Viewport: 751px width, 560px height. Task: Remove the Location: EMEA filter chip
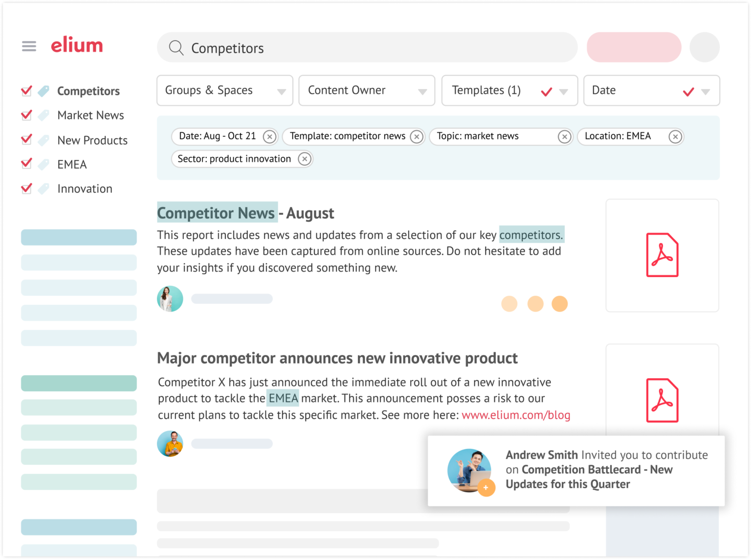[x=675, y=137]
